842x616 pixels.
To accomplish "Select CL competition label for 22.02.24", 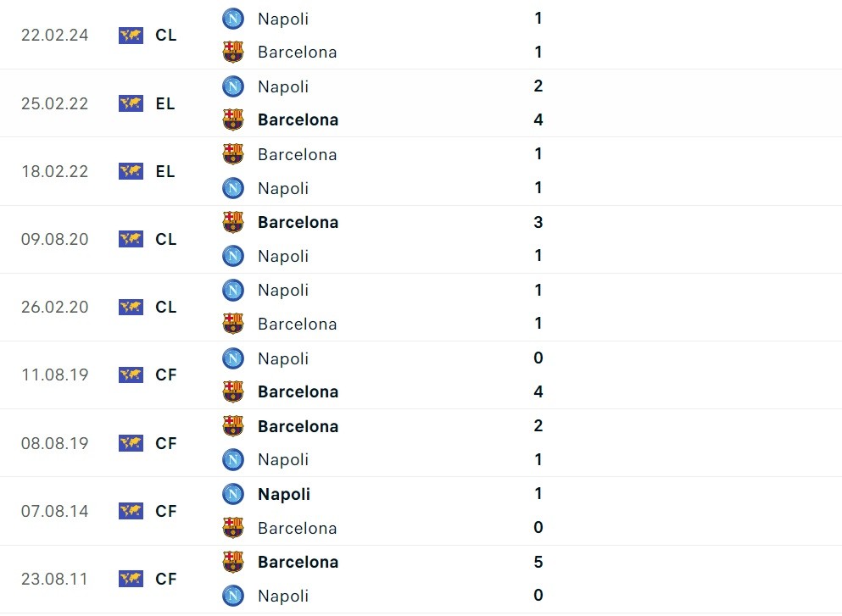I will (x=166, y=36).
